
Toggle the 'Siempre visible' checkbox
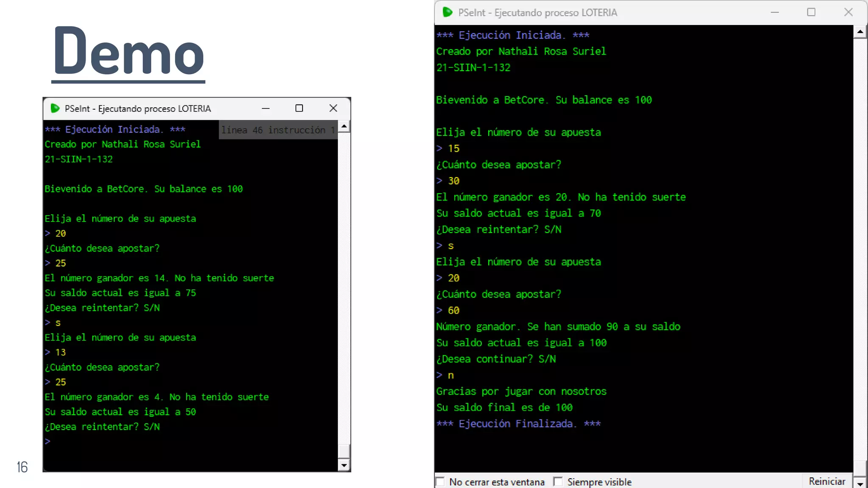(558, 482)
